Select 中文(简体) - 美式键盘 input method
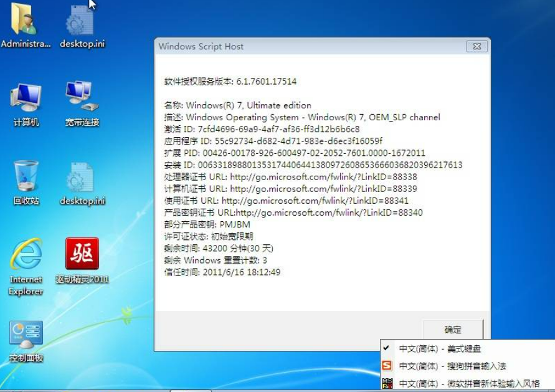555x392 pixels. [440, 349]
